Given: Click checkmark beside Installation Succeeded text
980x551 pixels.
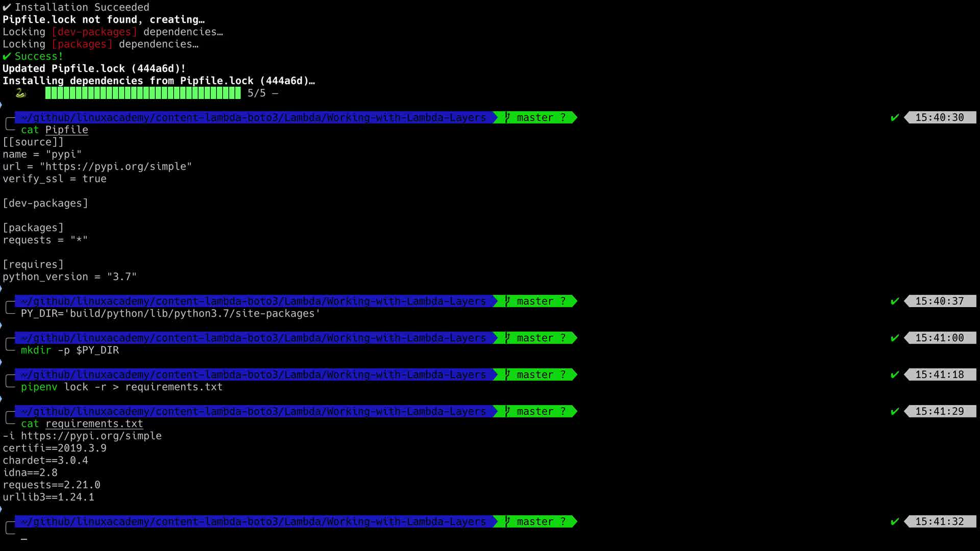Looking at the screenshot, I should pos(7,8).
